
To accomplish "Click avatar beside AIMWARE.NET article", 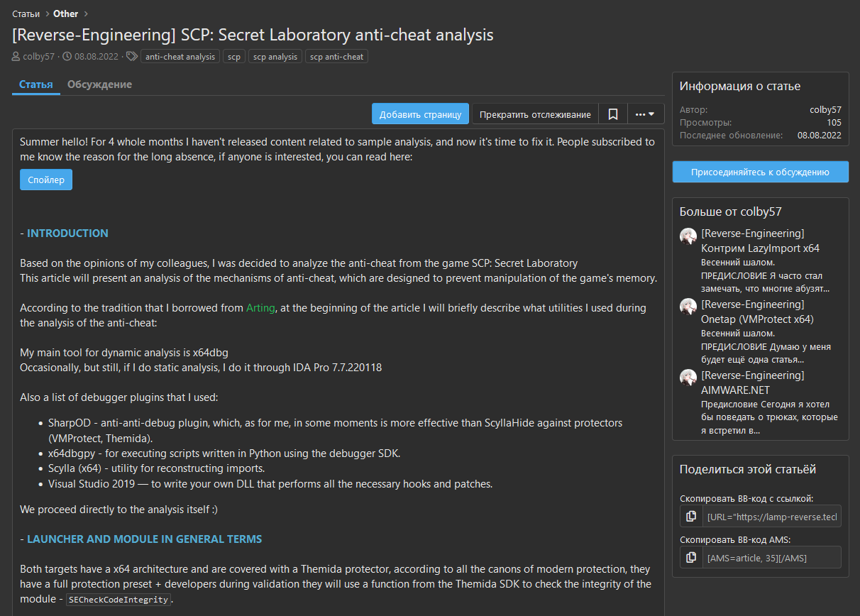I will 688,378.
